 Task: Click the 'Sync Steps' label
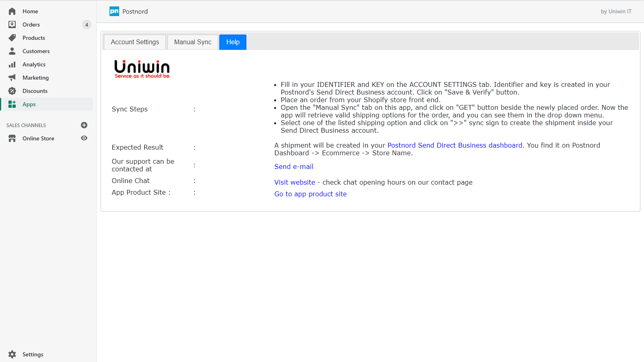(x=130, y=109)
